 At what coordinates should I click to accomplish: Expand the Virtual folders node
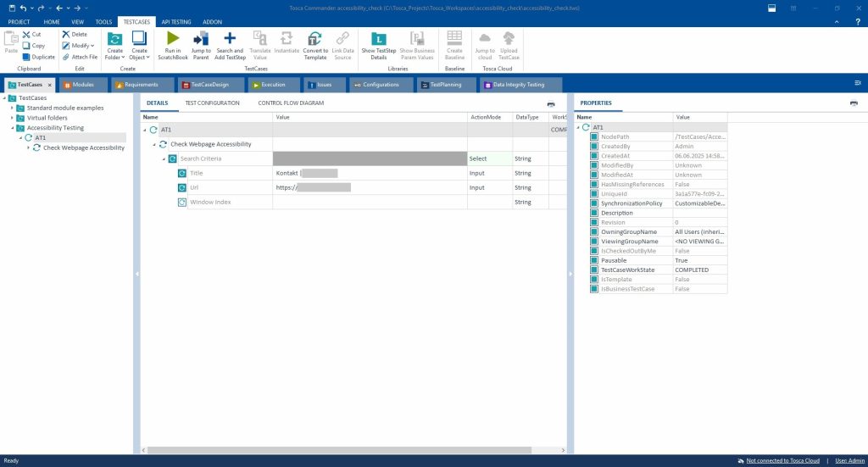pyautogui.click(x=12, y=118)
